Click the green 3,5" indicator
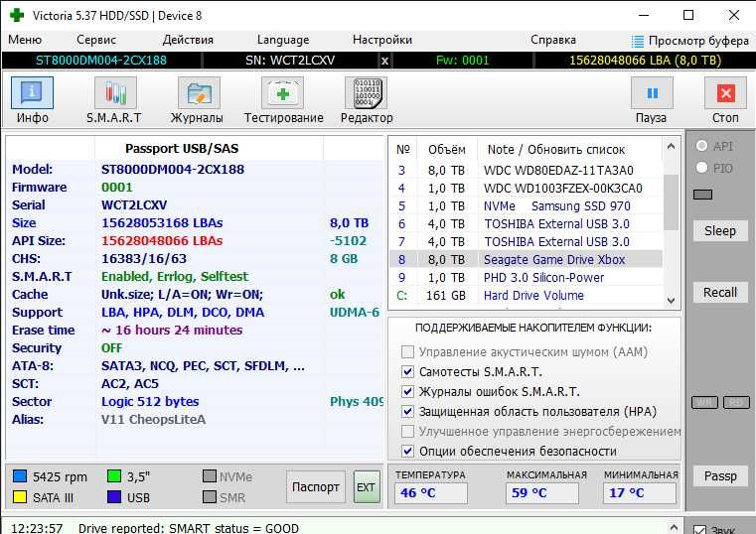 (x=114, y=476)
